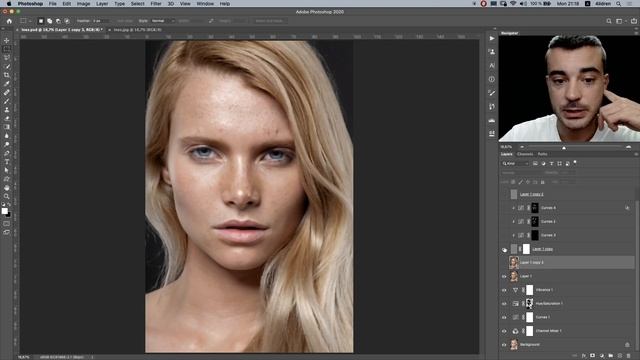Click the Subtract from Selection icon
The image size is (640, 360).
tap(58, 21)
